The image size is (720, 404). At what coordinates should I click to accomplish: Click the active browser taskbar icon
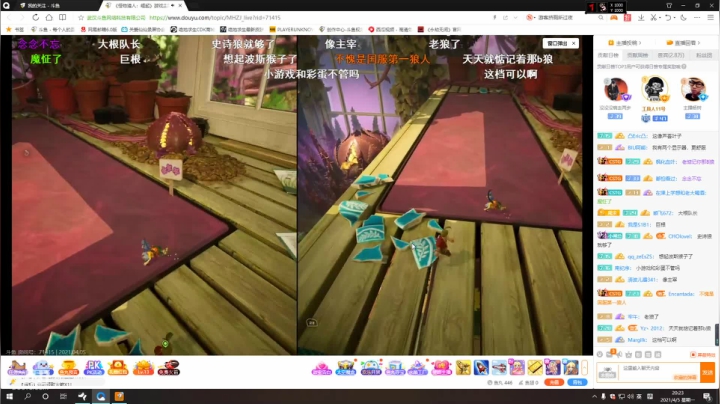101,396
